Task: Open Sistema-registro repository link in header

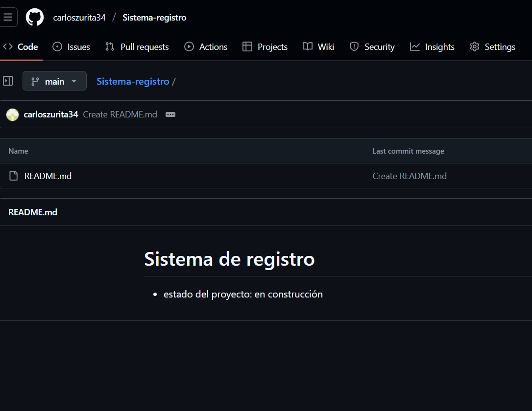Action: [154, 18]
